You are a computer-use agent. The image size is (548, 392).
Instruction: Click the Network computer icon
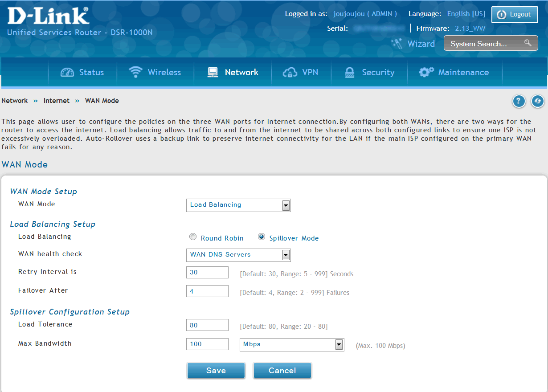click(x=213, y=72)
